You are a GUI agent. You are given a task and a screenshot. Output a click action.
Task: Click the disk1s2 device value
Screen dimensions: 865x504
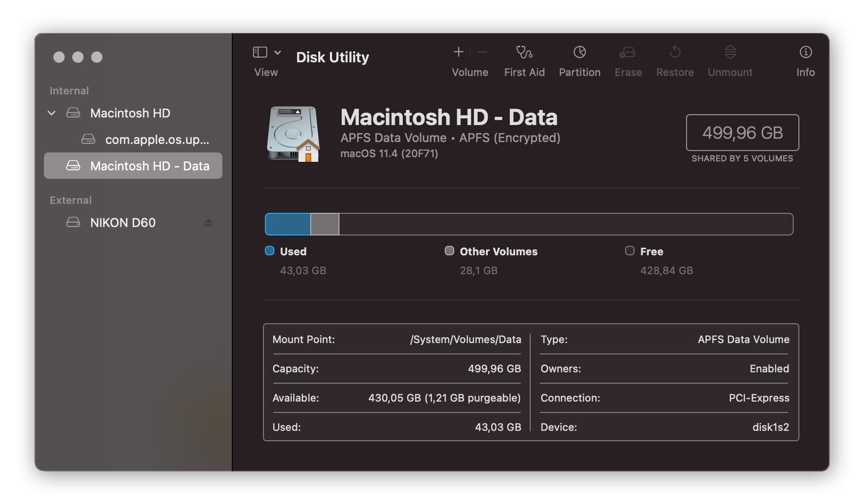pyautogui.click(x=771, y=427)
